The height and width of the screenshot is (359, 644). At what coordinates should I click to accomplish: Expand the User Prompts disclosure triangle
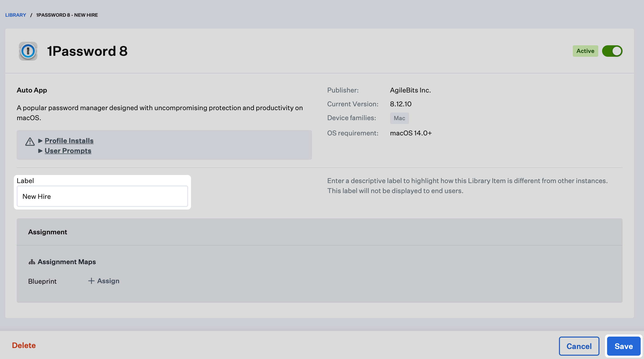point(40,151)
